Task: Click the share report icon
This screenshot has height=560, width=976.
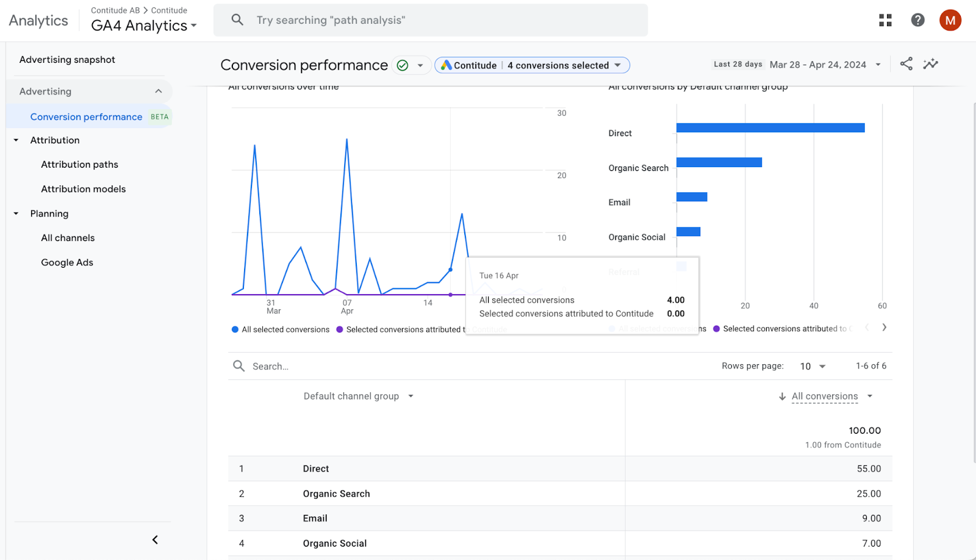Action: 906,64
